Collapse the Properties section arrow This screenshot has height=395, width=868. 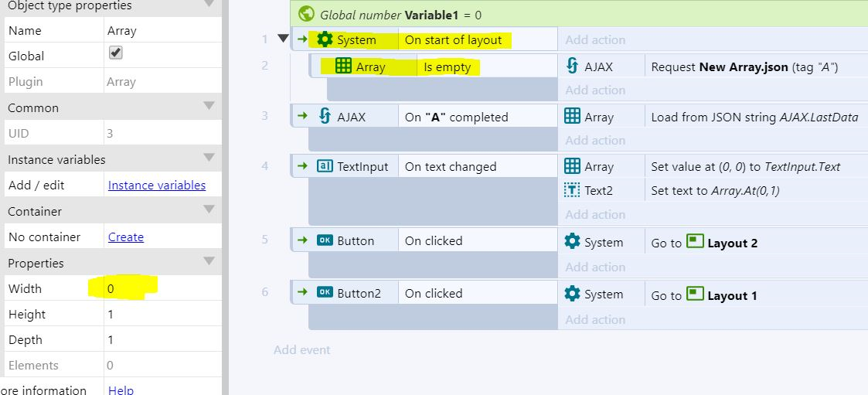209,261
